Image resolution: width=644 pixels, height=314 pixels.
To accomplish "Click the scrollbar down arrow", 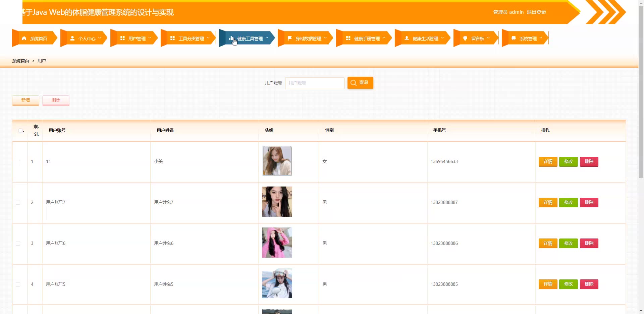I will point(641,311).
